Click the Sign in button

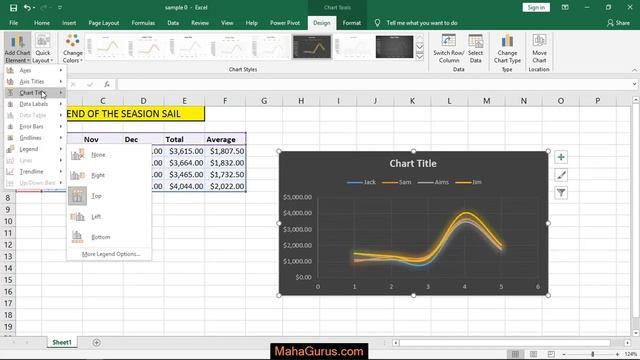coord(536,7)
